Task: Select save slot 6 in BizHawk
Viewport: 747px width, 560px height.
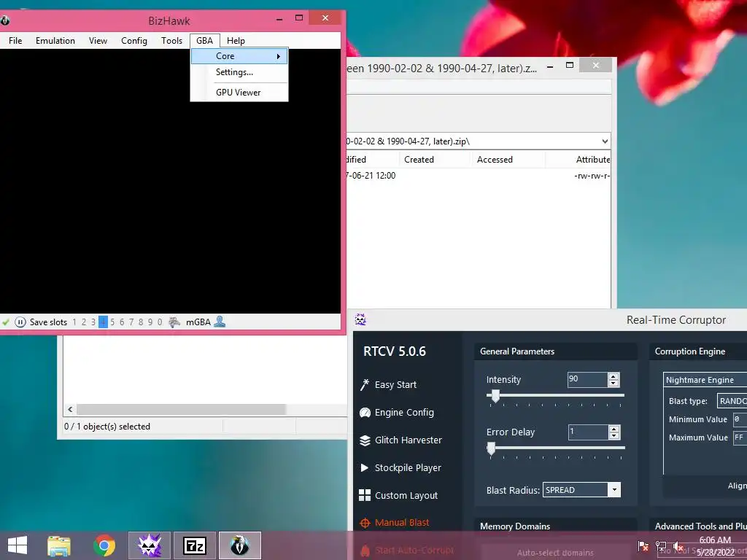Action: pyautogui.click(x=122, y=322)
